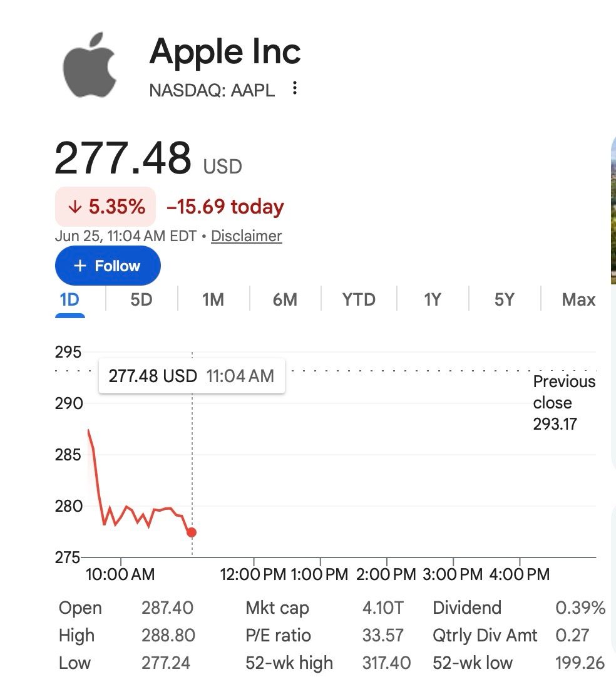616x684 pixels.
Task: Click the partially visible image at right edge
Action: 613,209
